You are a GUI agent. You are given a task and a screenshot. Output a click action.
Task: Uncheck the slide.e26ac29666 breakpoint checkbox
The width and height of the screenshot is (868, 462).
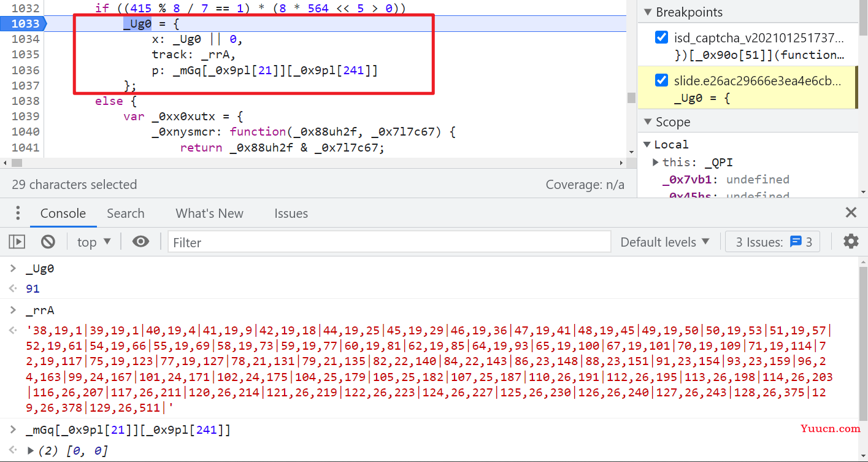661,80
